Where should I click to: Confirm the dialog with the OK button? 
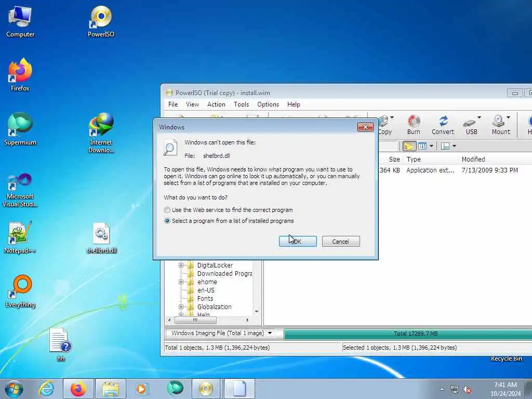click(x=298, y=242)
